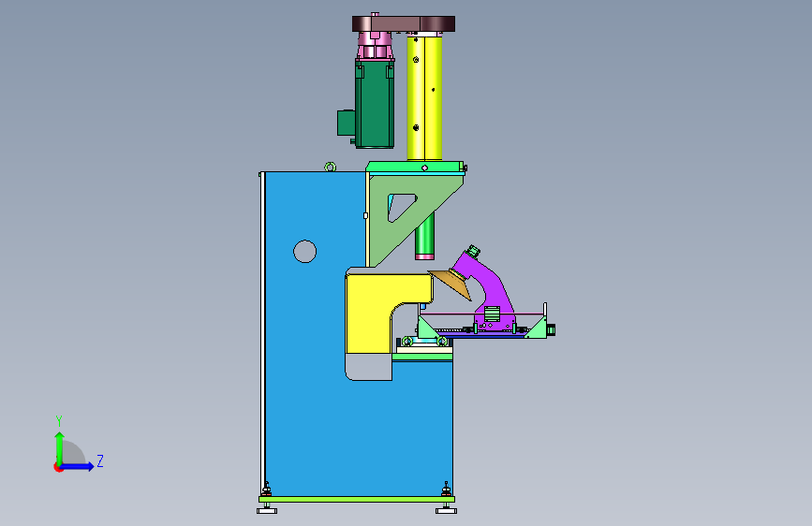Select the brown belt cover on top
The width and height of the screenshot is (812, 526).
[x=404, y=23]
